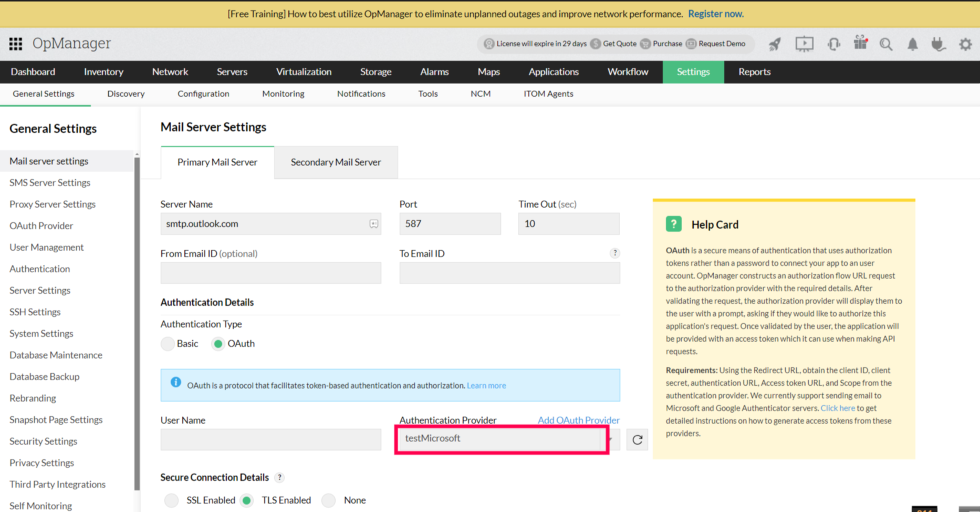Click the Get Quote link

point(620,44)
